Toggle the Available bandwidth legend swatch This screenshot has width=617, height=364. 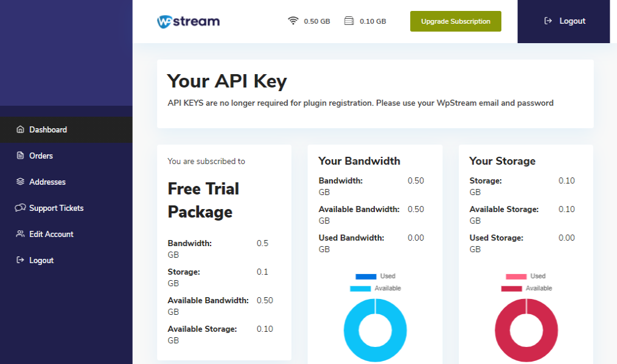tap(360, 289)
